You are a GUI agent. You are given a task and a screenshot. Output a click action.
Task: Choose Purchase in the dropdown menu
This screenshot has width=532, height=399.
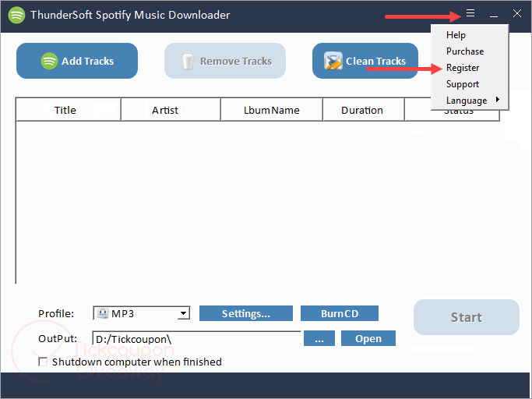[470, 51]
